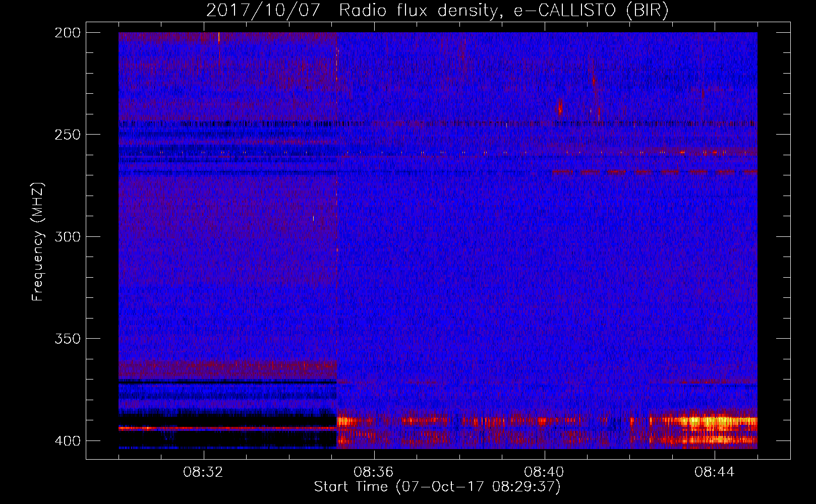Click the 350 frequency tick label
The height and width of the screenshot is (504, 816).
tap(67, 339)
